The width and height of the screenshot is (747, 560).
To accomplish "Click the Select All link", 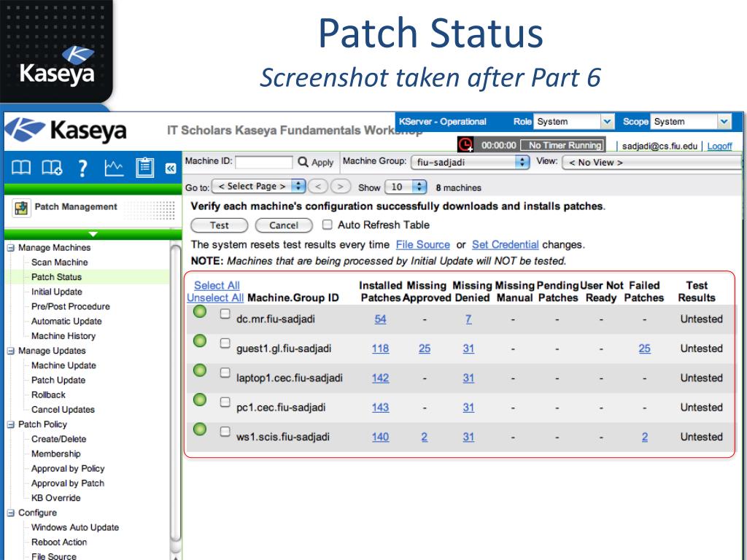I will click(x=217, y=285).
